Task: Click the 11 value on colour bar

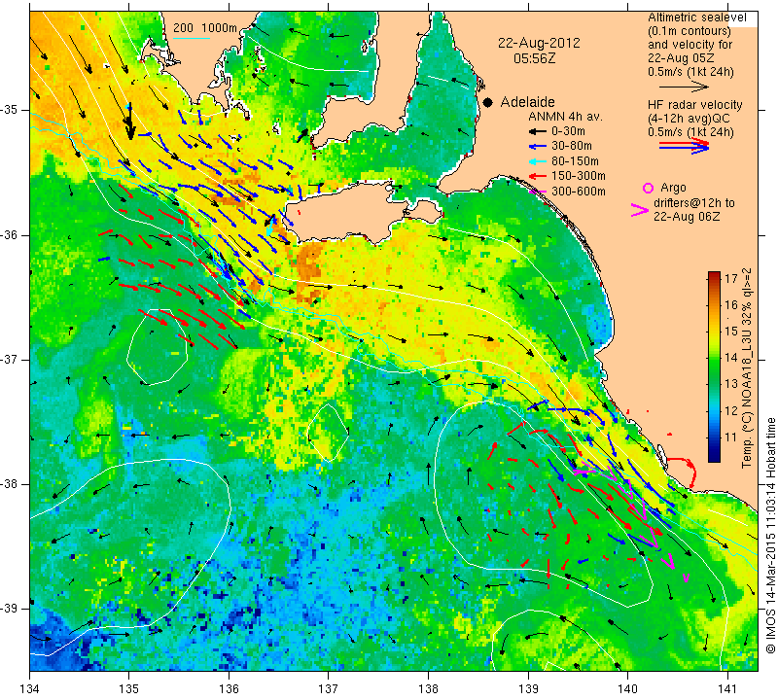Action: coord(731,437)
